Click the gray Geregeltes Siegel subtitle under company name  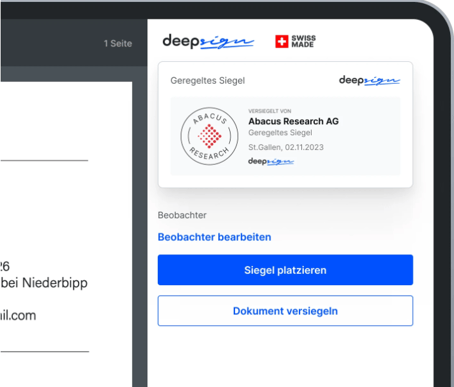280,133
